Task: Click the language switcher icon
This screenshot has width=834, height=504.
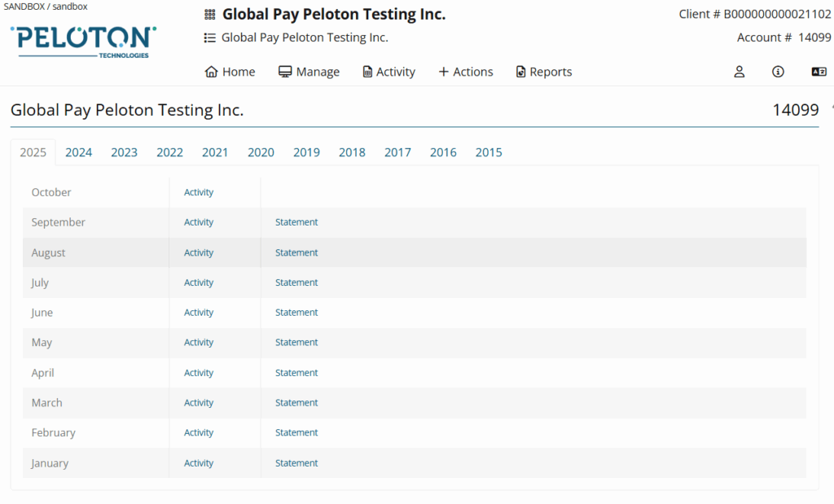Action: (x=819, y=72)
